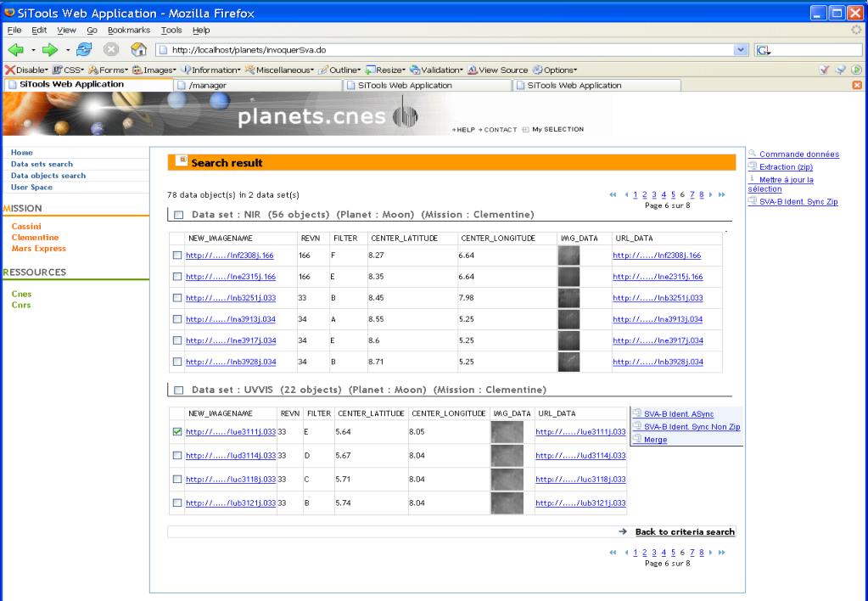Go forward with the green arrow
The height and width of the screenshot is (601, 868).
(50, 50)
